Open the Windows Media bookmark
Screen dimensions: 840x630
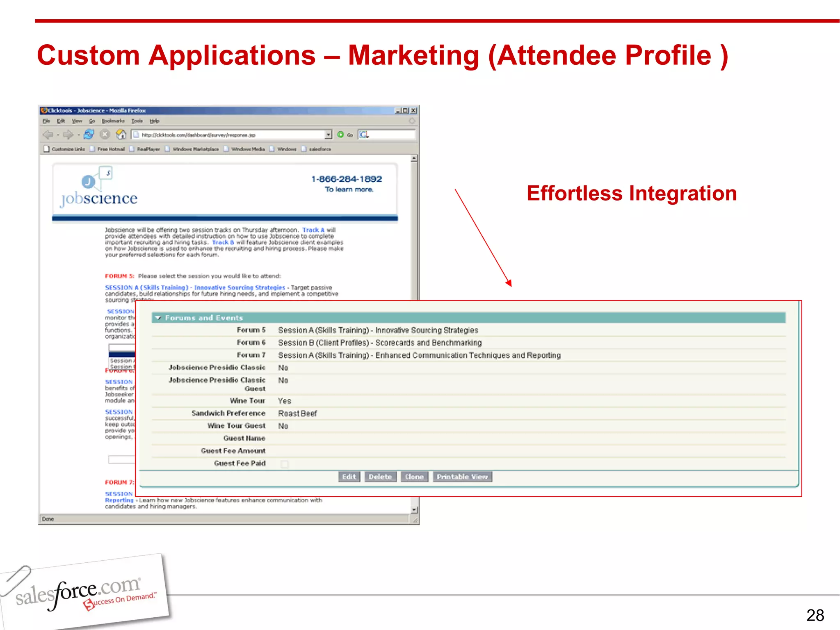(x=244, y=149)
